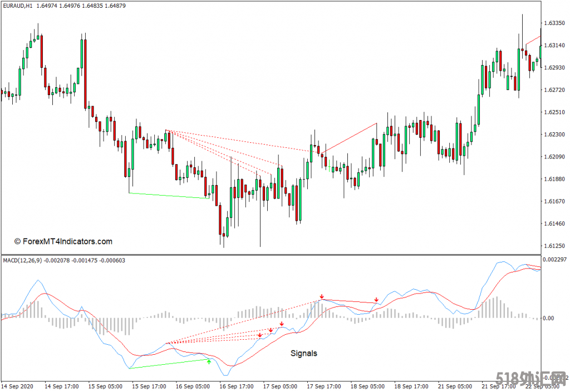This screenshot has width=570, height=392.
Task: Select the 'Signals' text label in MACD window
Action: click(304, 353)
